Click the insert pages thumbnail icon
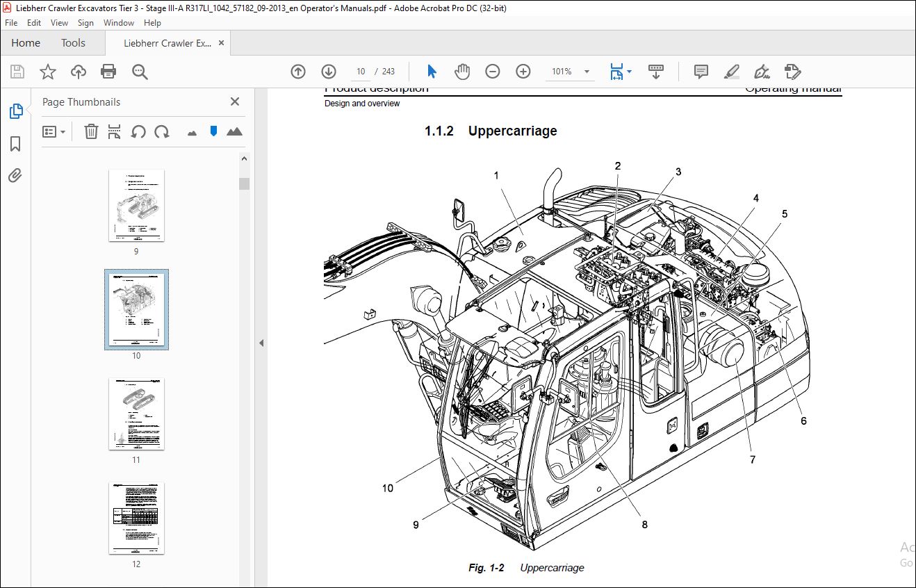This screenshot has width=916, height=588. point(115,131)
